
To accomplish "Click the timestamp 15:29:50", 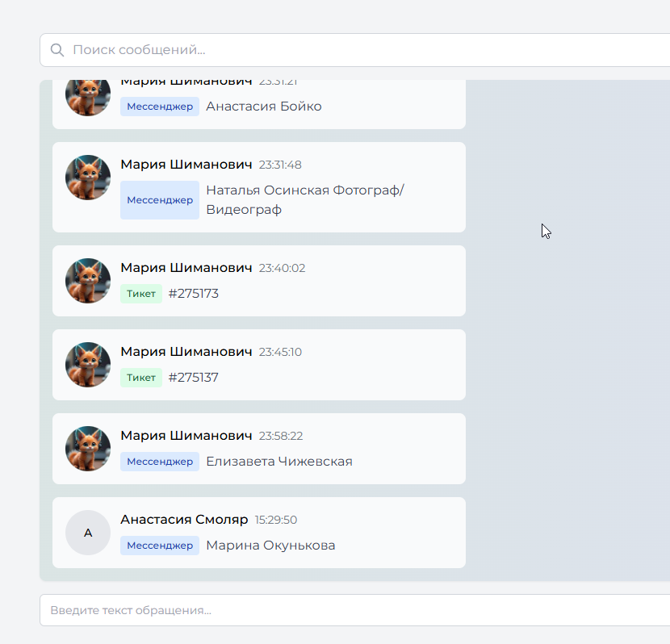I will coord(276,520).
